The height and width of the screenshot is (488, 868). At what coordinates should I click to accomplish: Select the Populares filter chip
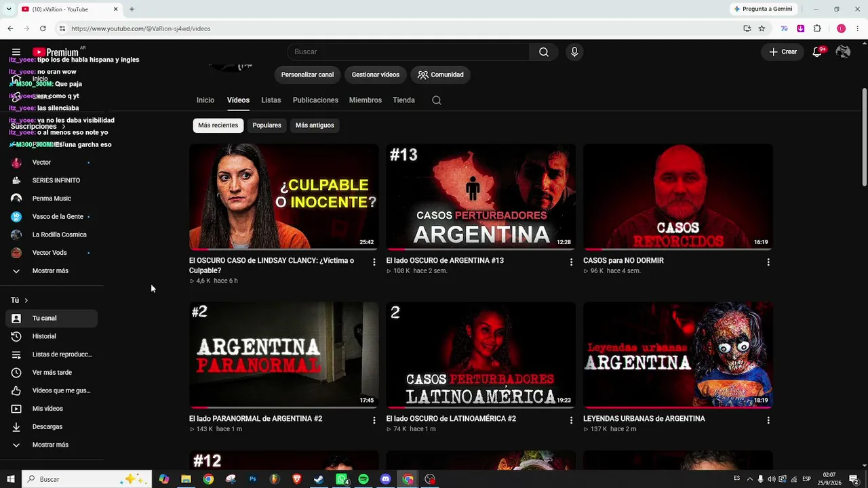267,125
